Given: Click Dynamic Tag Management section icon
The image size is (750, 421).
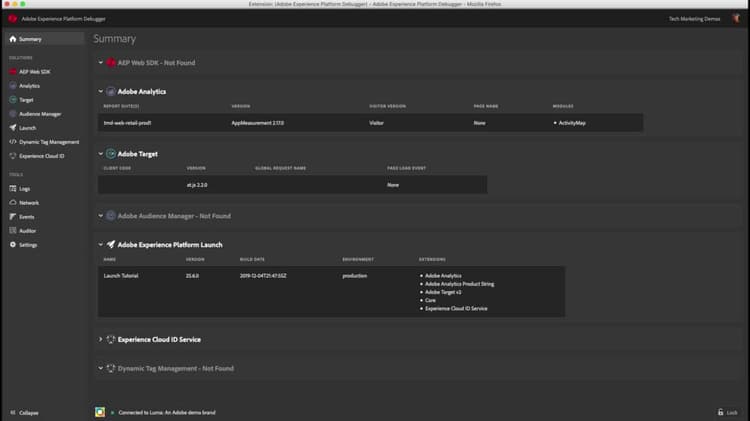Looking at the screenshot, I should click(x=110, y=368).
